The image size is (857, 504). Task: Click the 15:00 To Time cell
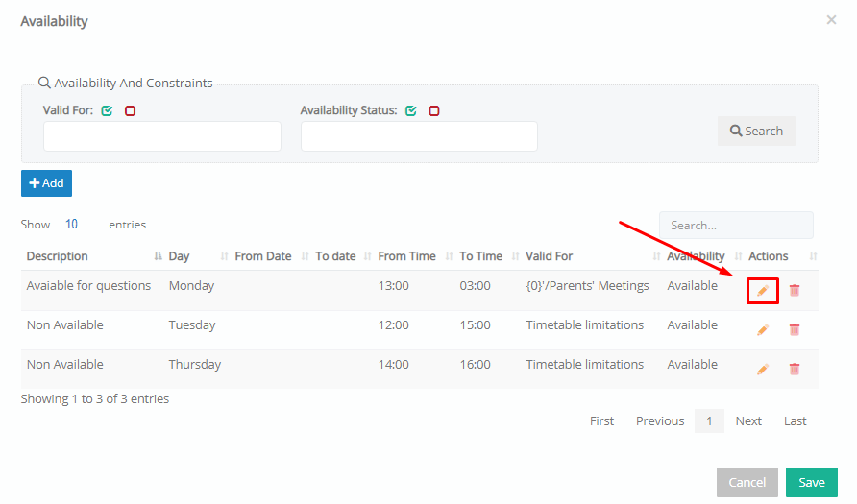[x=475, y=324]
